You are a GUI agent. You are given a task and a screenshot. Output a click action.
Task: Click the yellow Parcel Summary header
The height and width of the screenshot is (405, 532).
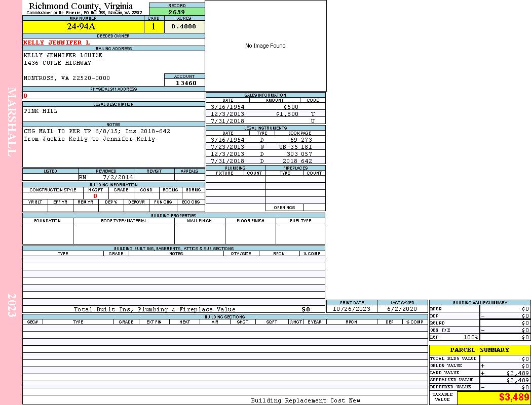click(479, 350)
